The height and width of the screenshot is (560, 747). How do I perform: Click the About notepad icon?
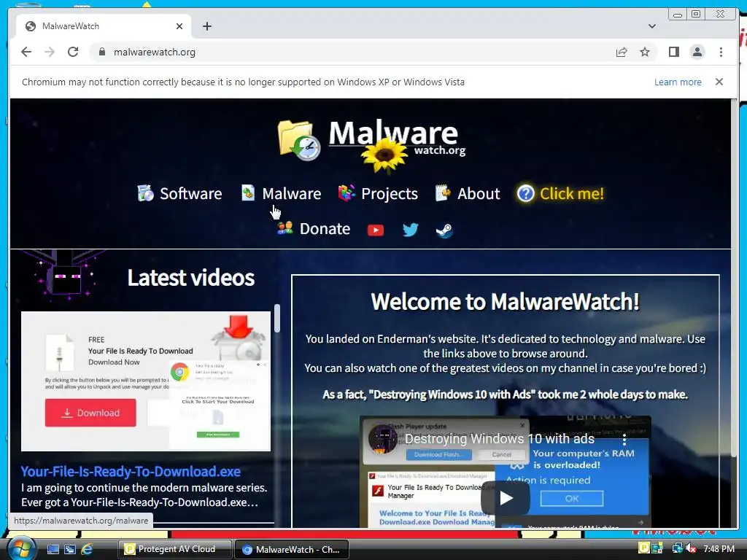[x=443, y=192]
